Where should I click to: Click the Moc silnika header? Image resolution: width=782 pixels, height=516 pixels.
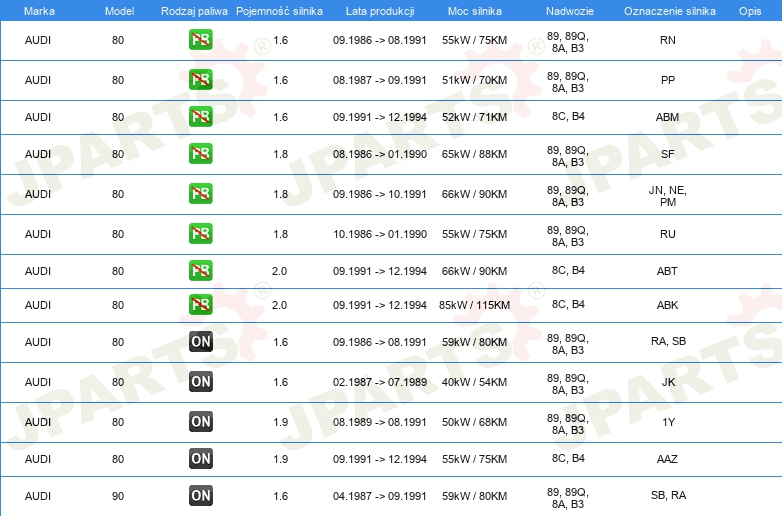point(474,11)
